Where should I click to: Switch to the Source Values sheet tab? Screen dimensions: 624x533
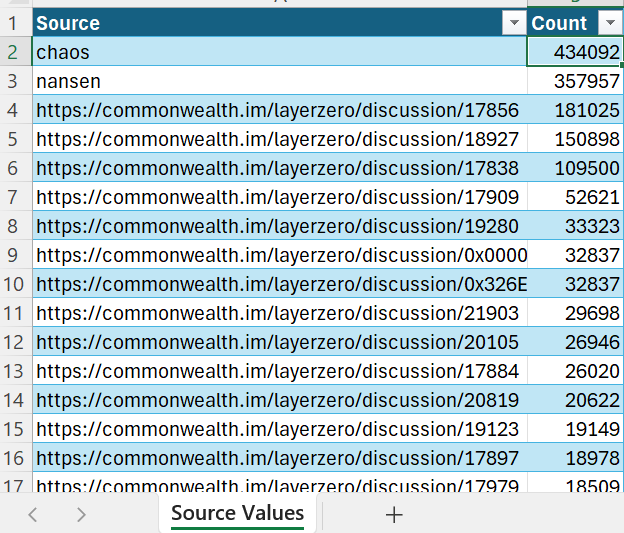coord(238,513)
